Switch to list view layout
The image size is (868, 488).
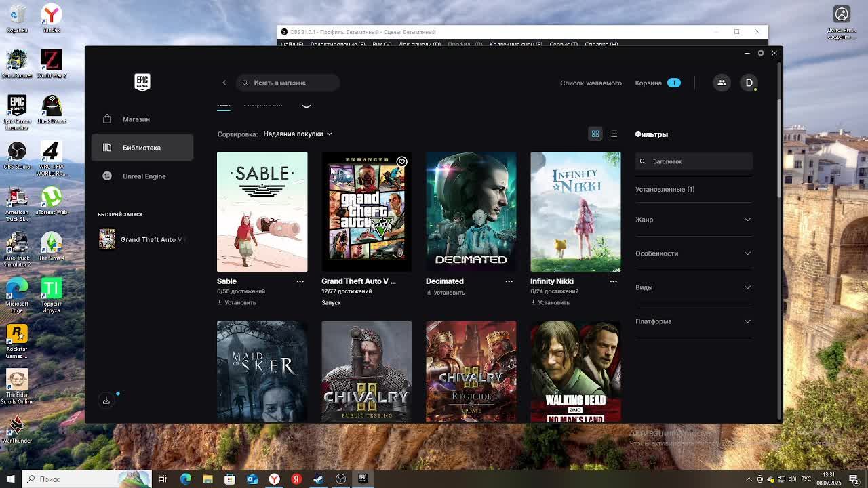[x=613, y=134]
